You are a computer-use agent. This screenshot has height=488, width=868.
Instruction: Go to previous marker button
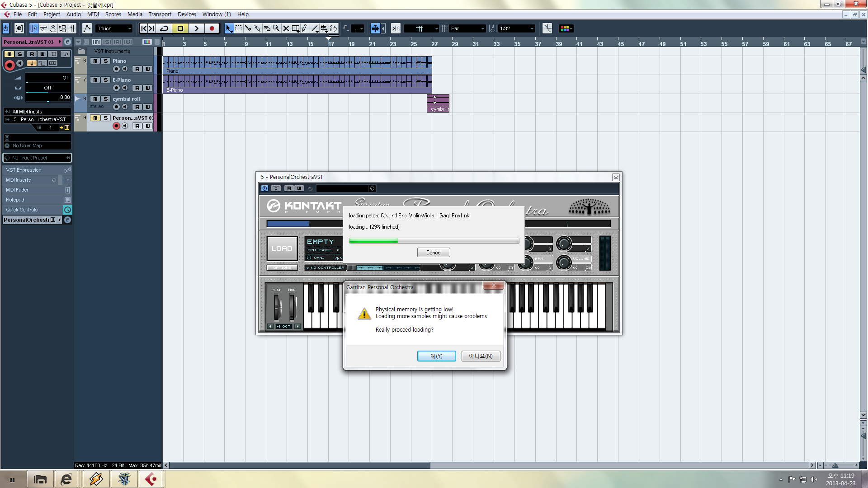144,28
